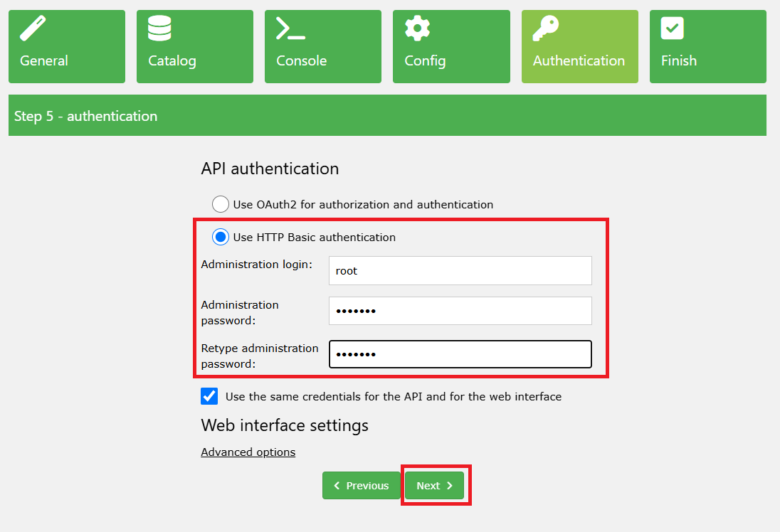Select OAuth2 authorization radio button
Viewport: 780px width, 532px height.
(221, 204)
